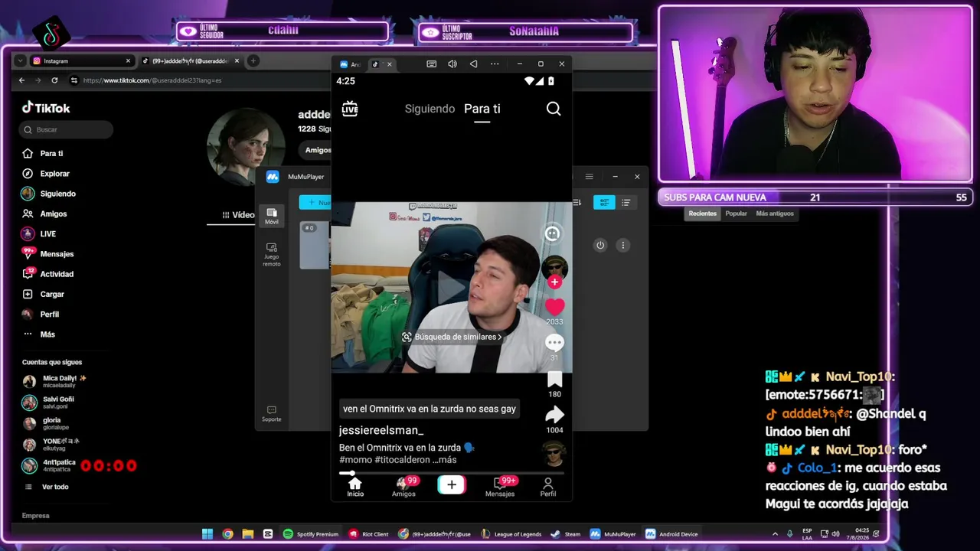980x551 pixels.
Task: Tap Perfil in TikTok mobile bottom bar
Action: [548, 487]
